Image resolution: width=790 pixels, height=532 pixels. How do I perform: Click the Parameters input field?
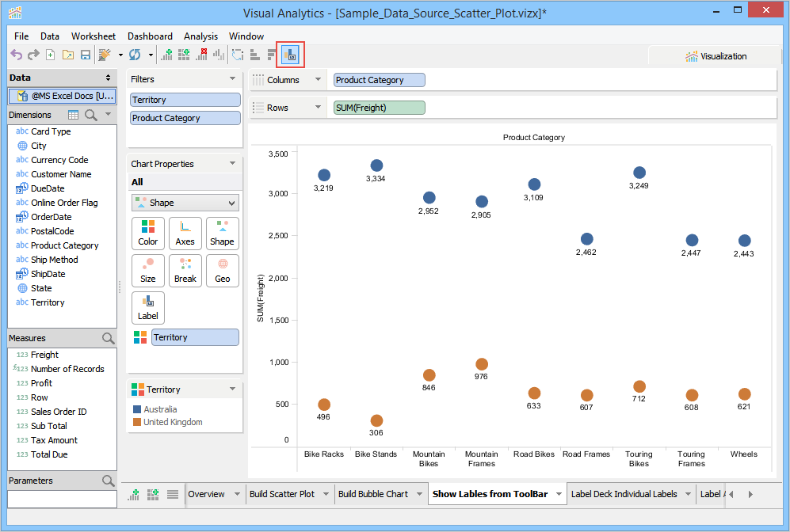[x=62, y=499]
